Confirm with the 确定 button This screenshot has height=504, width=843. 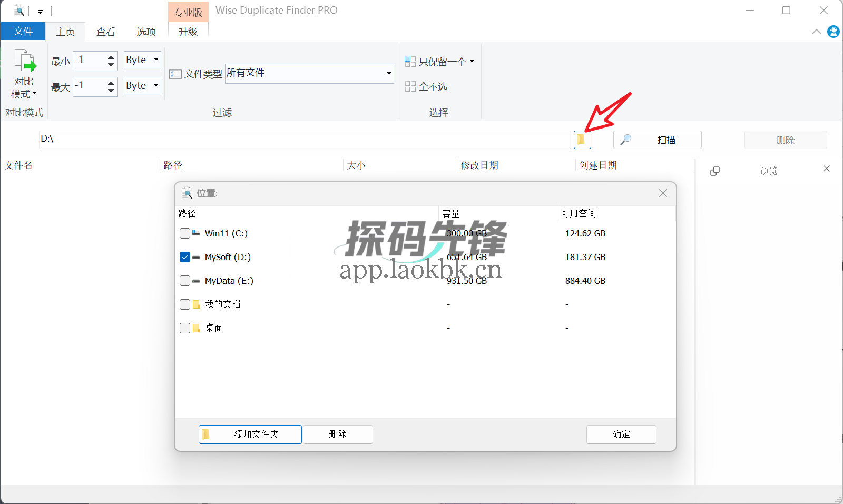621,434
